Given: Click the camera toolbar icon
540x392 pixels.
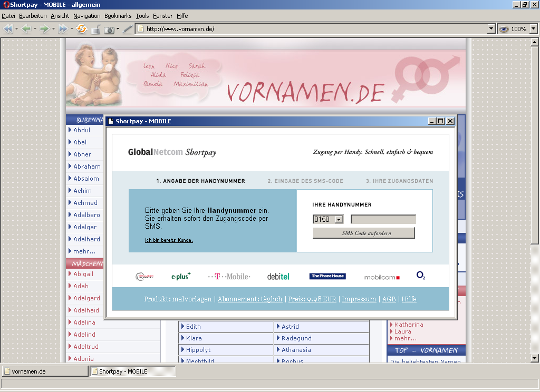Looking at the screenshot, I should [109, 30].
